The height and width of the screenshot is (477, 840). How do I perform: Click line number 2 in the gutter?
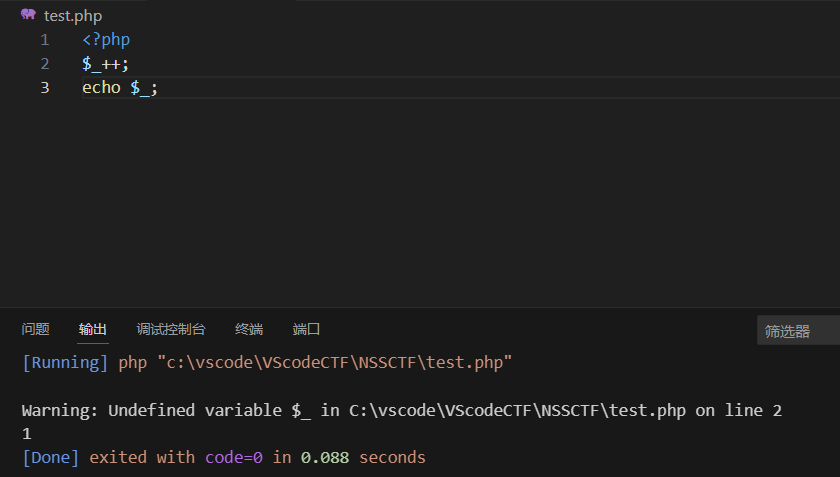(44, 64)
